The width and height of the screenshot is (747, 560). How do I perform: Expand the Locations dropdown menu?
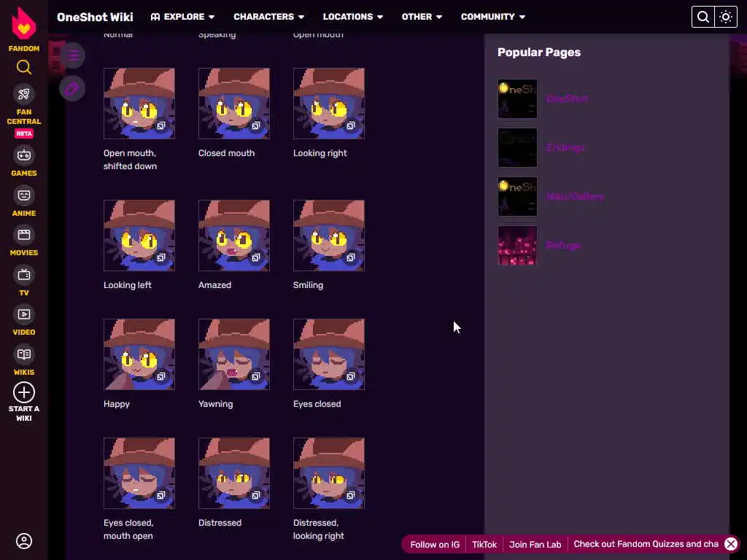pos(353,17)
